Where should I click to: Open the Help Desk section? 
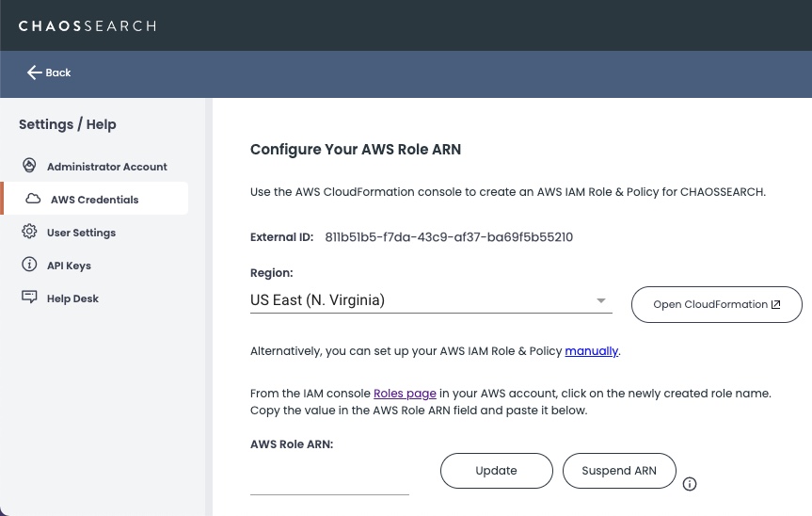click(x=72, y=298)
